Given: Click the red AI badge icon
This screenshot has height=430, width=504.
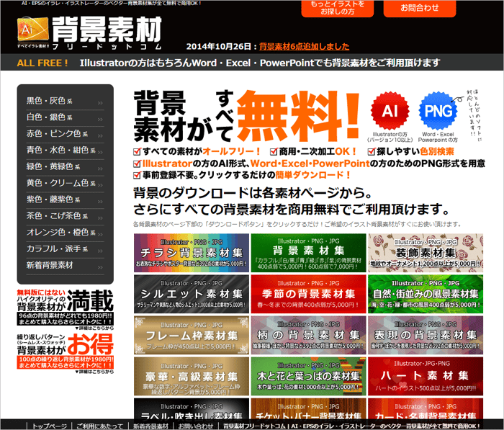Looking at the screenshot, I should click(390, 111).
